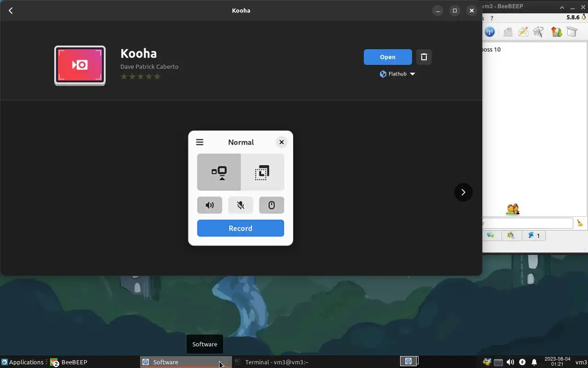Click the Kooha star rating
The image size is (588, 368).
pyautogui.click(x=141, y=77)
